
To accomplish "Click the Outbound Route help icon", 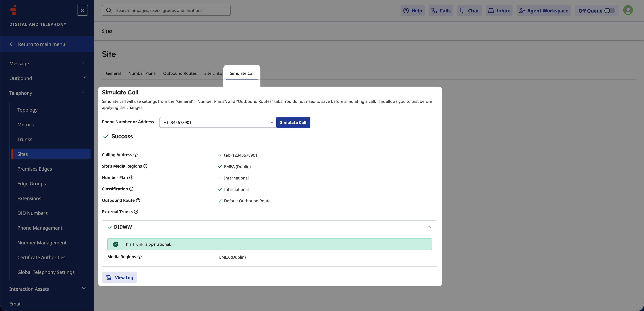I will point(138,200).
